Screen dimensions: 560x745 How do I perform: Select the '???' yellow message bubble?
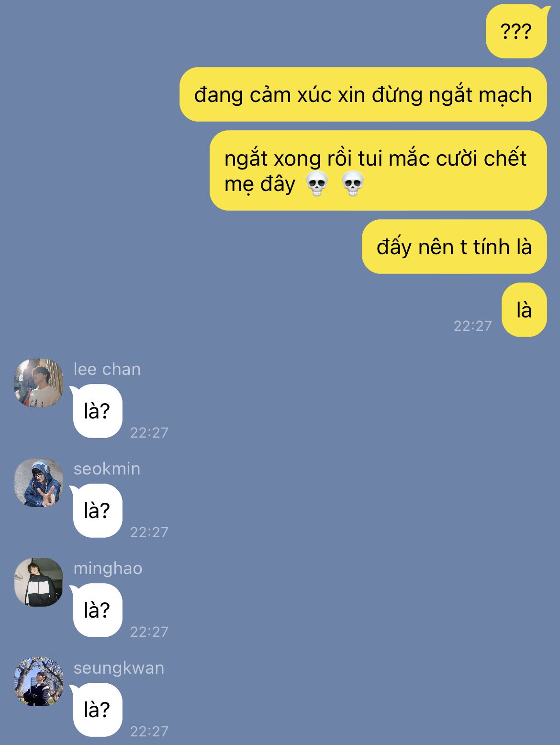point(516,32)
